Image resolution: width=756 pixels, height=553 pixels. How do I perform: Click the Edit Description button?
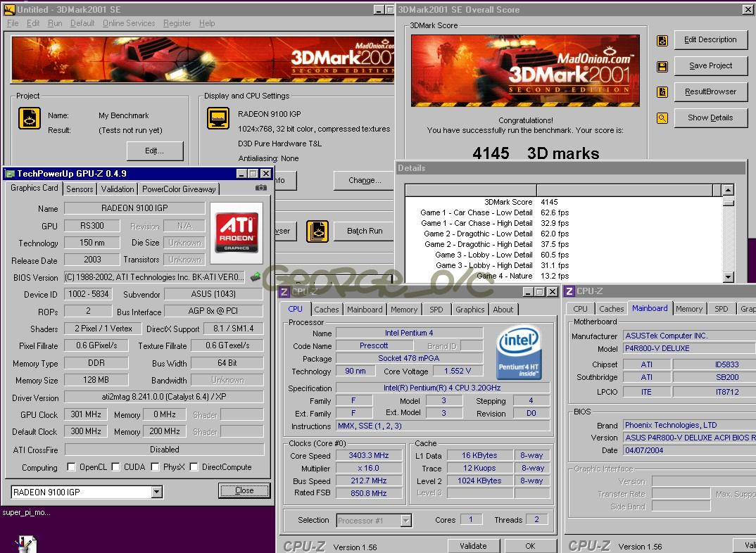point(711,40)
